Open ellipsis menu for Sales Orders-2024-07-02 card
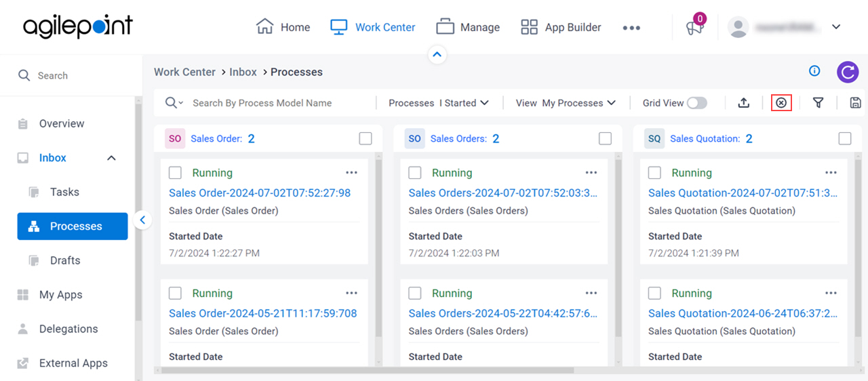The height and width of the screenshot is (381, 868). 591,173
